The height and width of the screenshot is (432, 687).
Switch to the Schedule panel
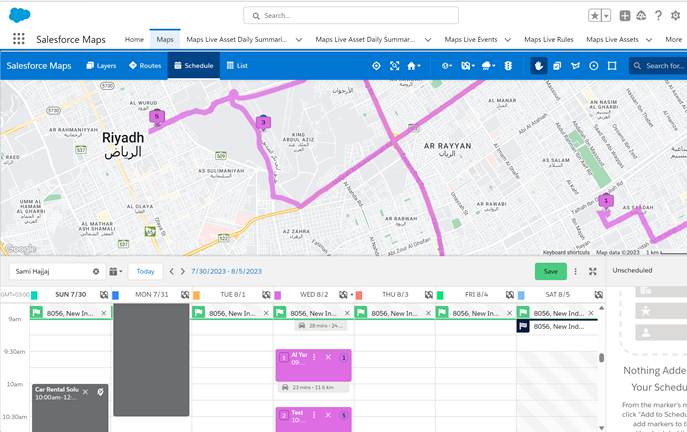point(194,66)
